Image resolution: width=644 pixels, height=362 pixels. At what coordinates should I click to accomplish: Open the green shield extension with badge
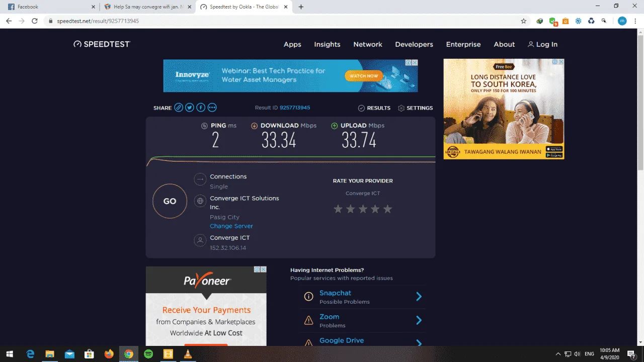tap(552, 21)
